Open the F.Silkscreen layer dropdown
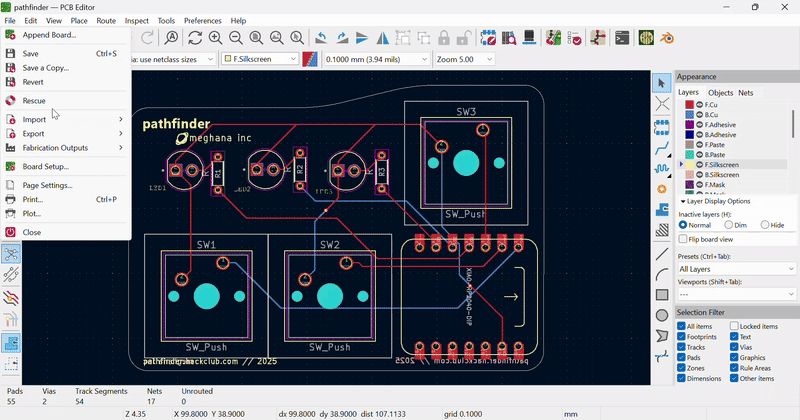Viewport: 800px width, 420px height. 259,59
